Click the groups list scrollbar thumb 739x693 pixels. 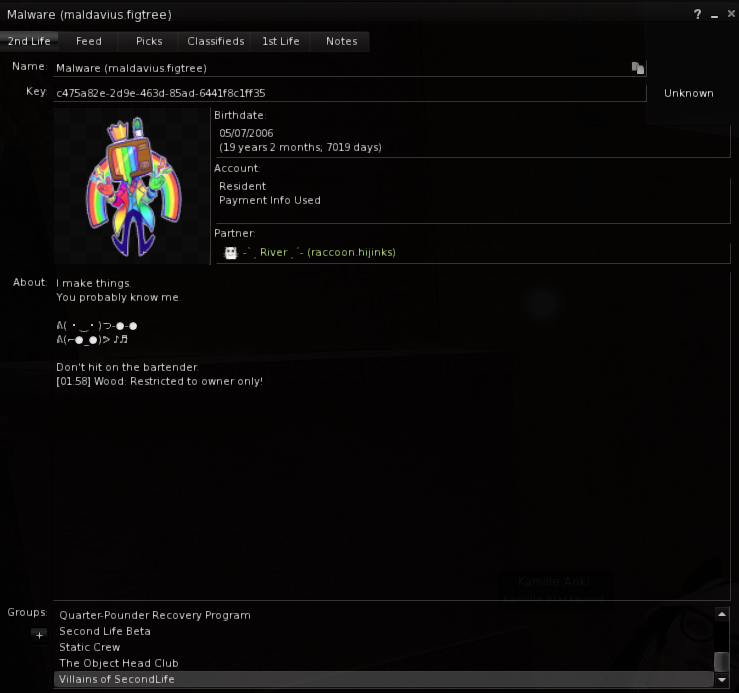(x=722, y=661)
